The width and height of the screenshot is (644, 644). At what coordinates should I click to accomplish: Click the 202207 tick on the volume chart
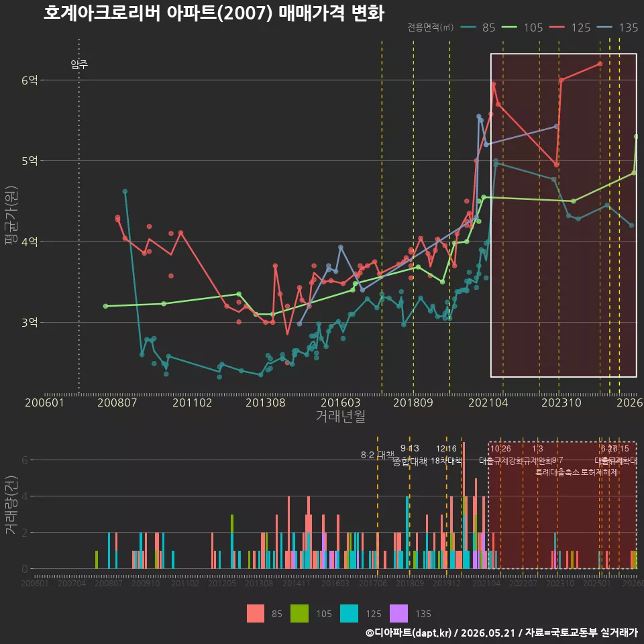pos(523,583)
